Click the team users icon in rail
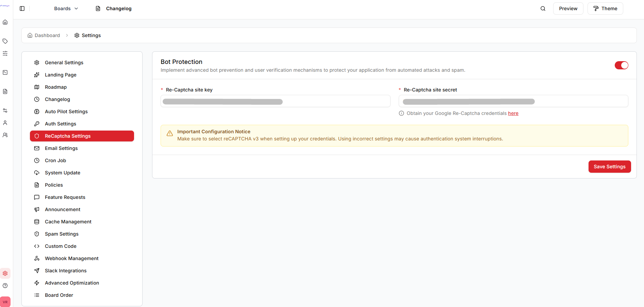This screenshot has width=644, height=307. (x=5, y=135)
